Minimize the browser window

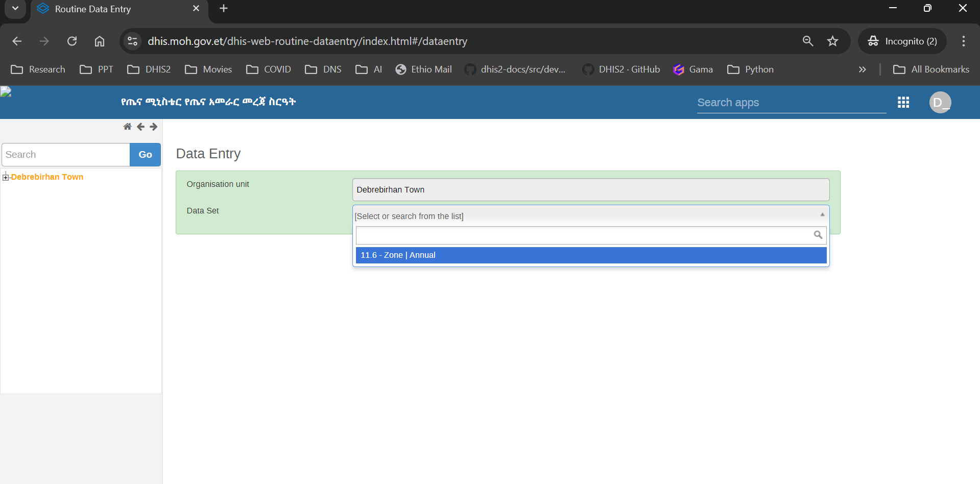(x=893, y=8)
